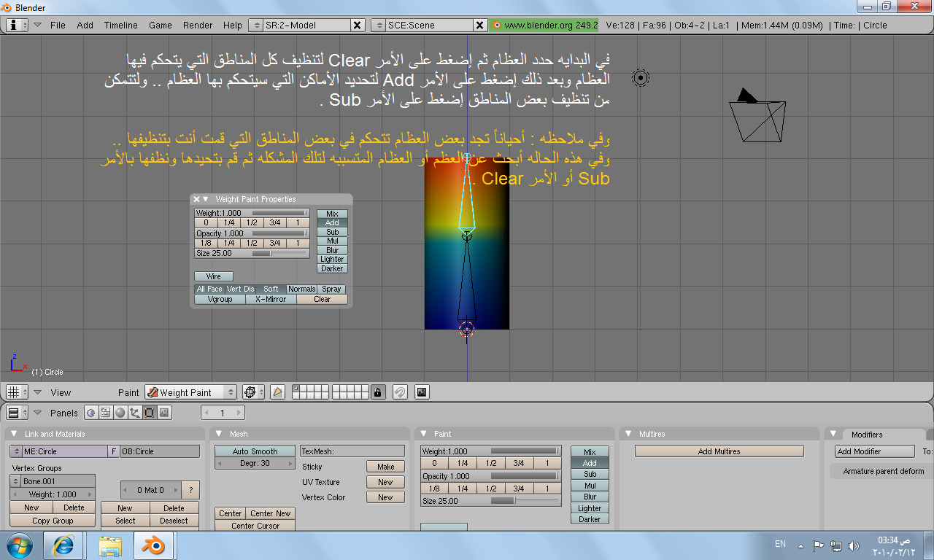Viewport: 934px width, 560px height.
Task: Show hidden tray icons arrow
Action: (x=800, y=545)
